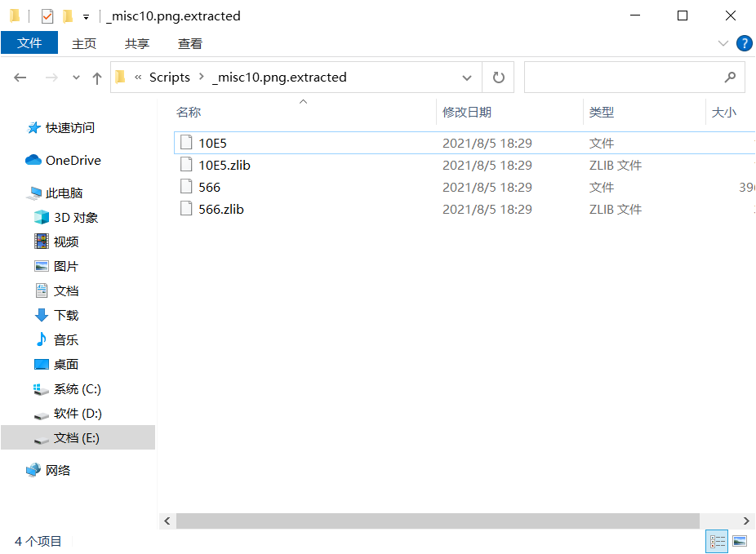
Task: Toggle selection of the 566 file
Action: [209, 186]
